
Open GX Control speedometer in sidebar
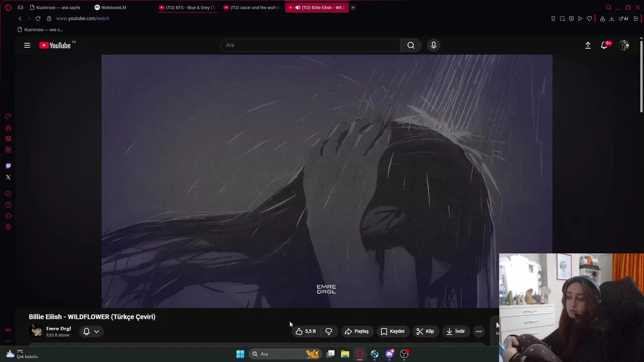tap(8, 117)
